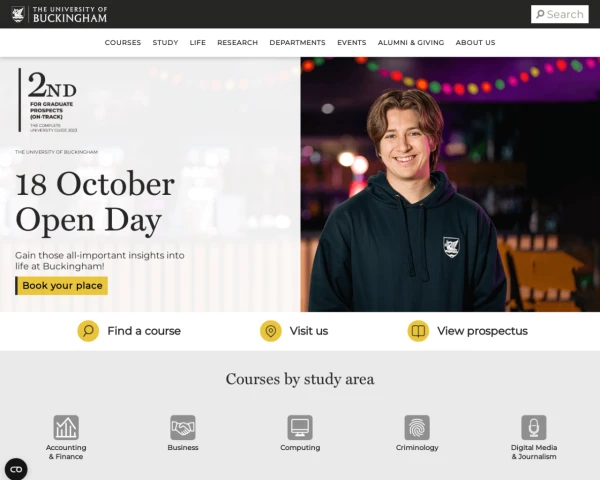Open the Accounting & Finance chart icon
Viewport: 600px width, 480px height.
click(x=66, y=428)
